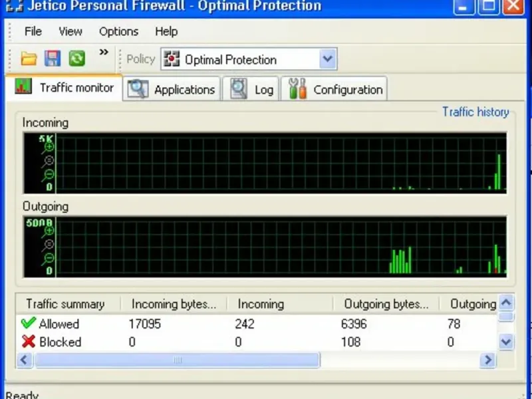Image resolution: width=532 pixels, height=399 pixels.
Task: Zoom out the Outgoing graph
Action: point(48,259)
